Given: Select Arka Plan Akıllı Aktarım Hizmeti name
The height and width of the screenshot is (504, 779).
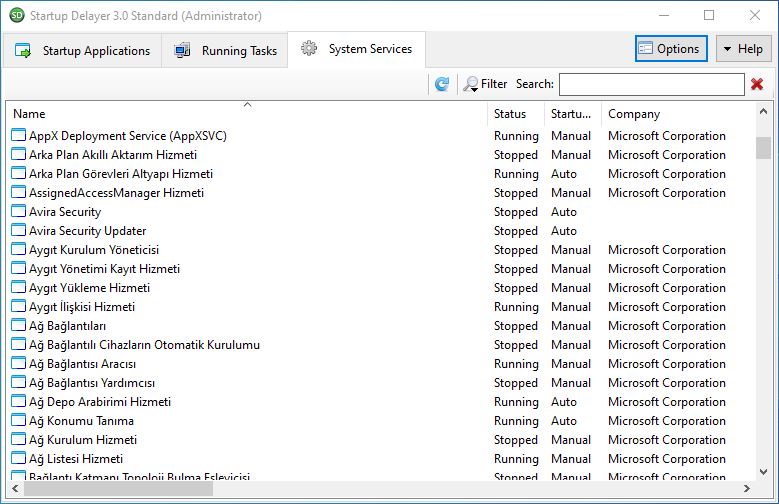Looking at the screenshot, I should (x=113, y=155).
